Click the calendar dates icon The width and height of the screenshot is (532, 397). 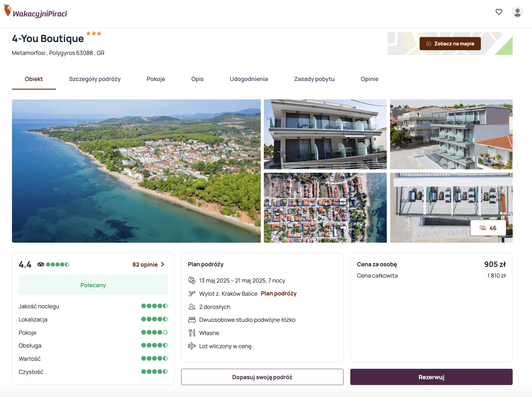[x=192, y=280]
